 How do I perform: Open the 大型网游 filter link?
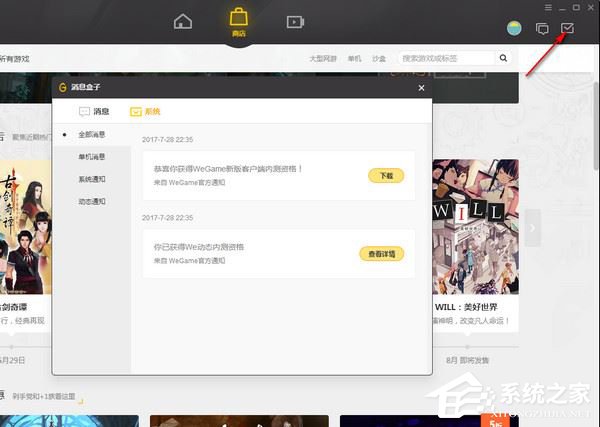tap(323, 59)
